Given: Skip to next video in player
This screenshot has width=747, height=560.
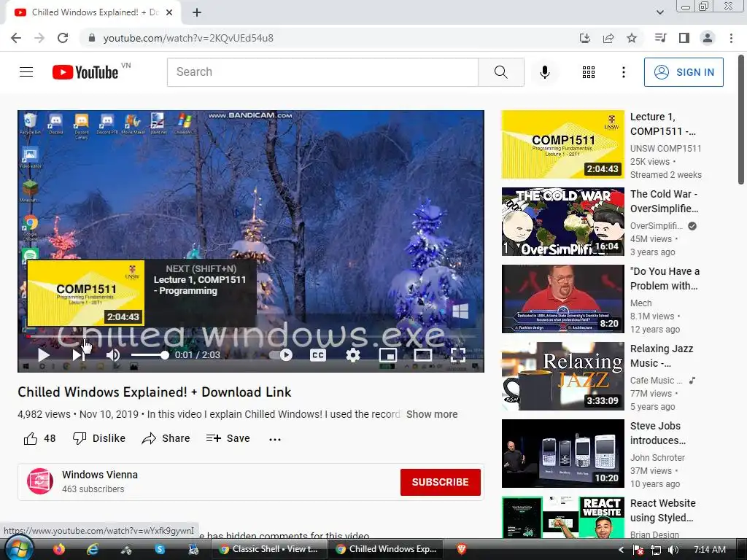Looking at the screenshot, I should [78, 355].
